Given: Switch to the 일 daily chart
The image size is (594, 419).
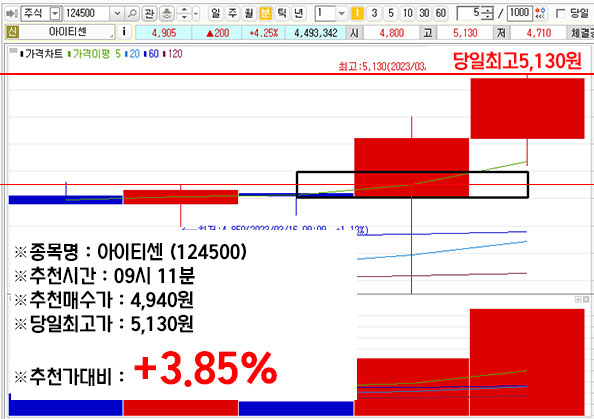Looking at the screenshot, I should pyautogui.click(x=215, y=14).
